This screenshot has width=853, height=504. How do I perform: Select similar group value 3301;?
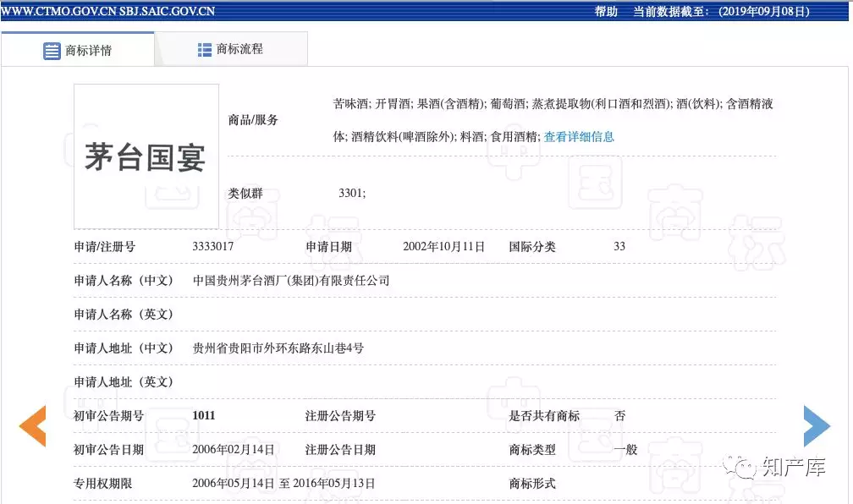[352, 193]
